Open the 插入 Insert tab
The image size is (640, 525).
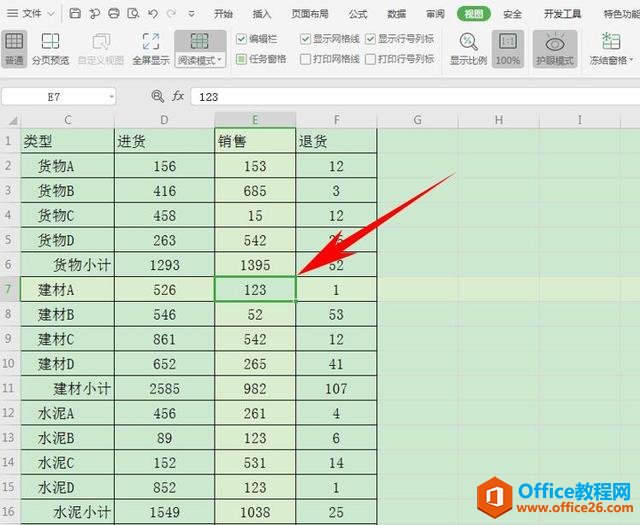coord(262,14)
